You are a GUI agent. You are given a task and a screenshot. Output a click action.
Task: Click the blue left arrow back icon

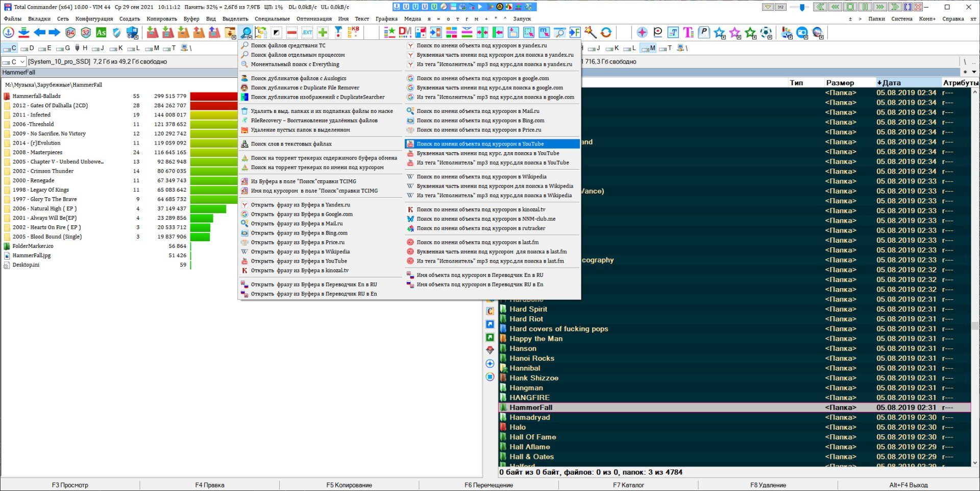click(x=39, y=33)
